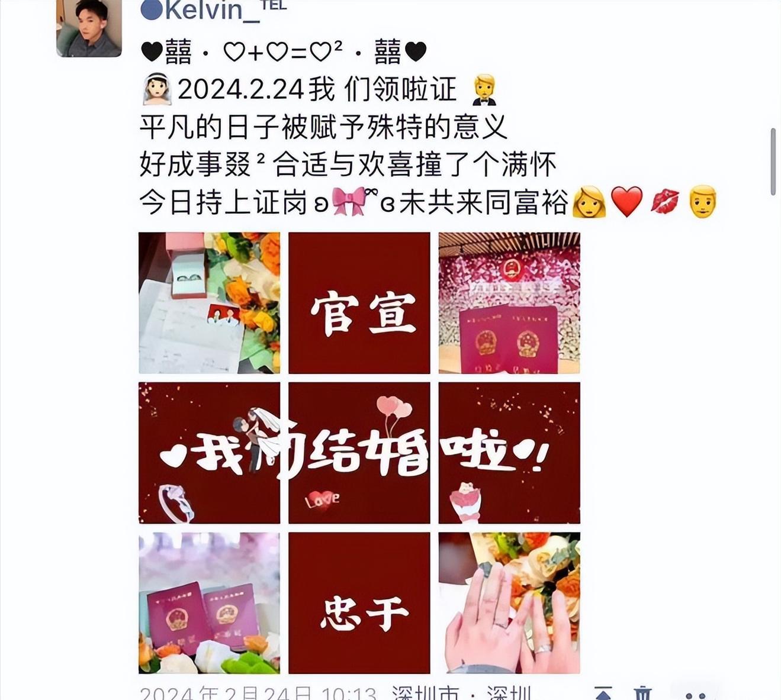Viewport: 781px width, 700px height.
Task: Open the 官宣 red image
Action: coord(359,302)
